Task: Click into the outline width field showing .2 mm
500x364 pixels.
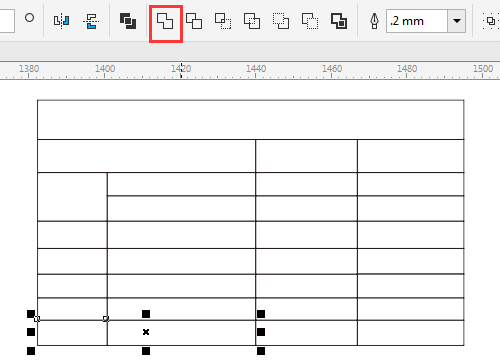Action: (x=417, y=21)
